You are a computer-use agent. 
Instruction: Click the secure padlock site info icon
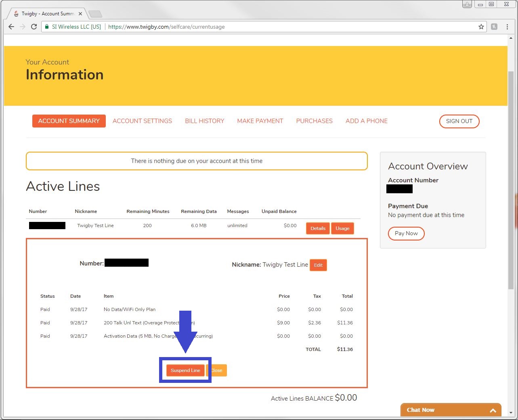click(x=47, y=27)
